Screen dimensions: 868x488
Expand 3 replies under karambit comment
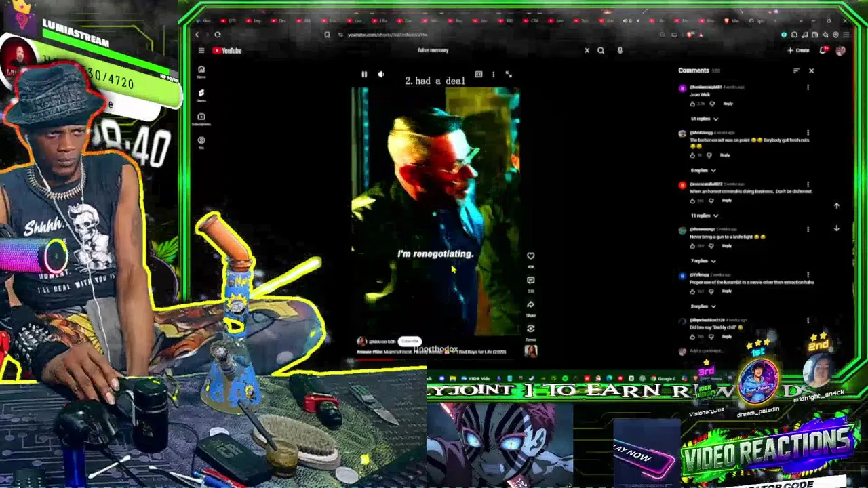[x=703, y=306]
